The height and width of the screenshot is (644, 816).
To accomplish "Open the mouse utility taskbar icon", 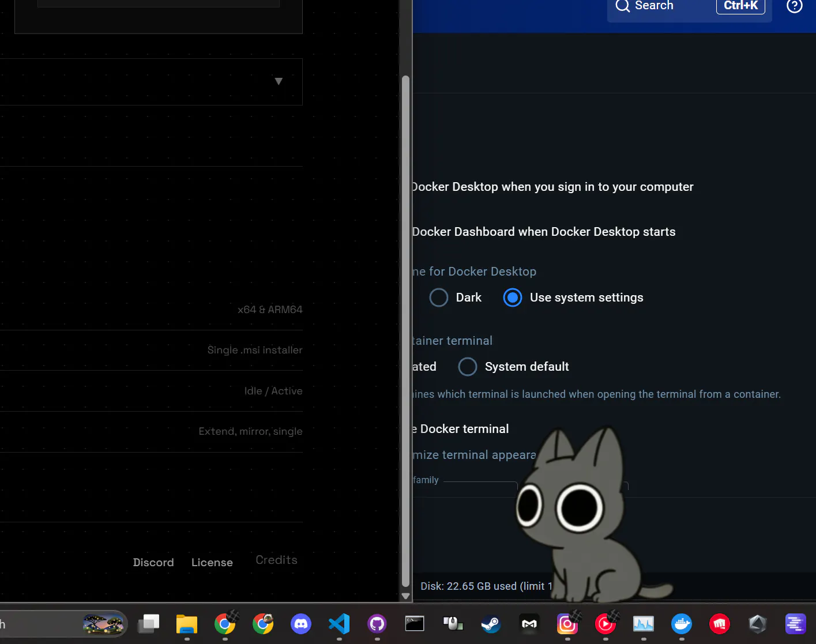I will coord(453,624).
